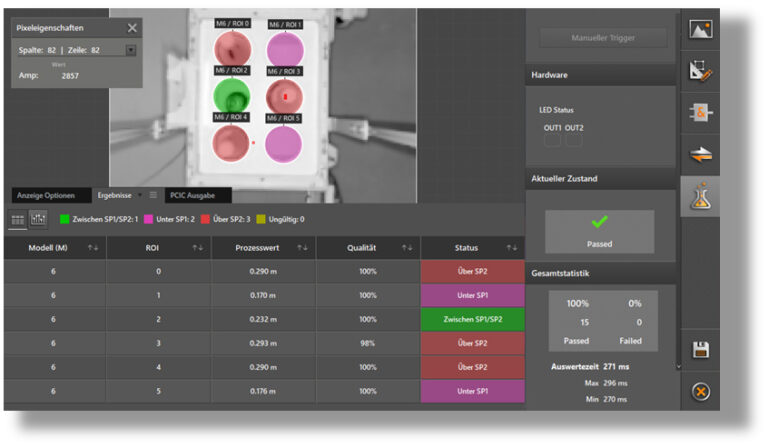Click the green Zwischen SP1/SP2 legend swatch
768x448 pixels.
(x=64, y=219)
